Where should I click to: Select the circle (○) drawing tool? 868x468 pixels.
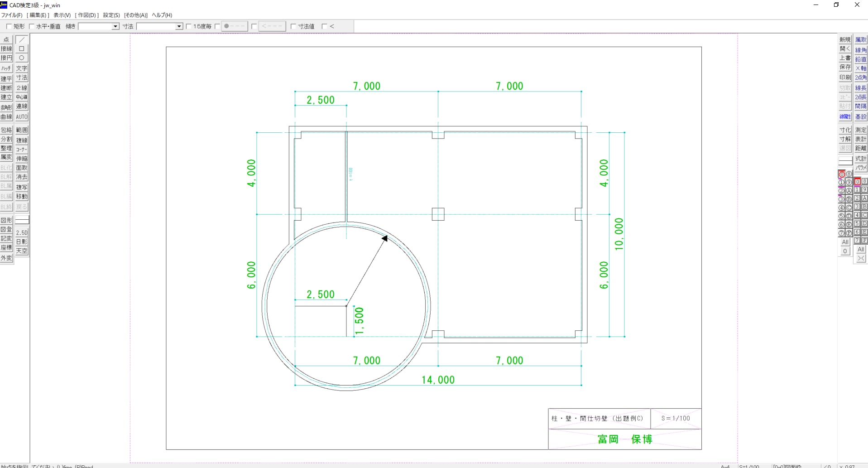[x=22, y=58]
